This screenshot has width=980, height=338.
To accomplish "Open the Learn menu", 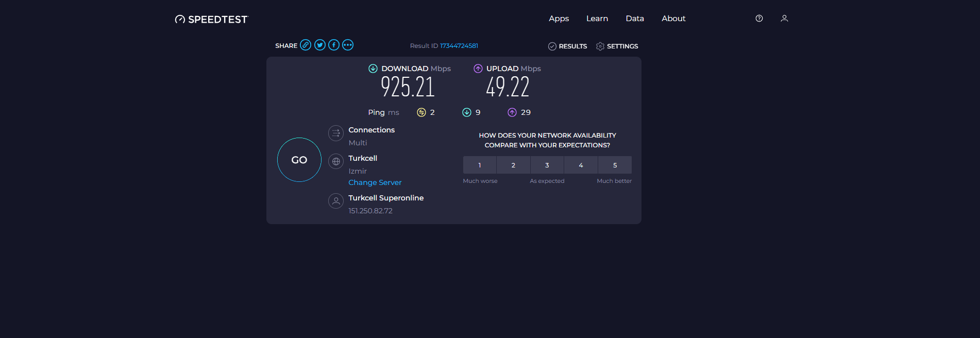I will pyautogui.click(x=597, y=19).
